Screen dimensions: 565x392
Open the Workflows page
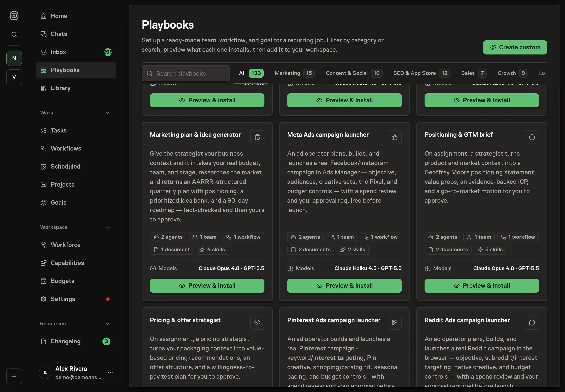click(x=76, y=148)
